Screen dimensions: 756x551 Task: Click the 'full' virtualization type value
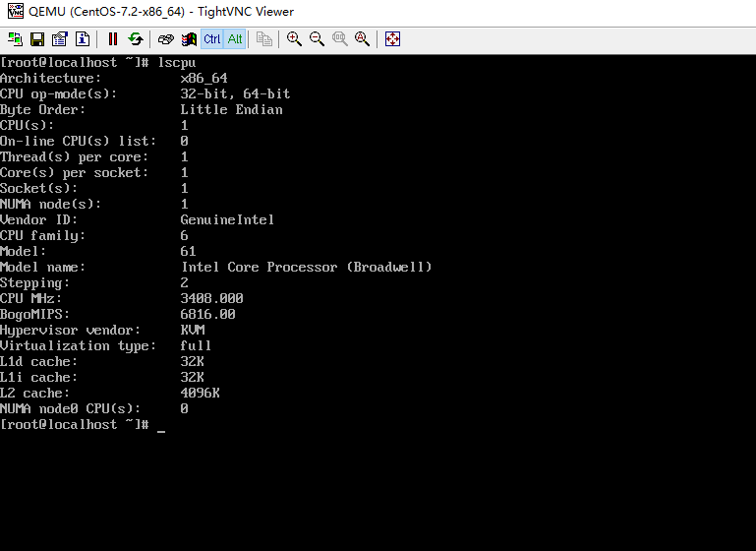196,346
